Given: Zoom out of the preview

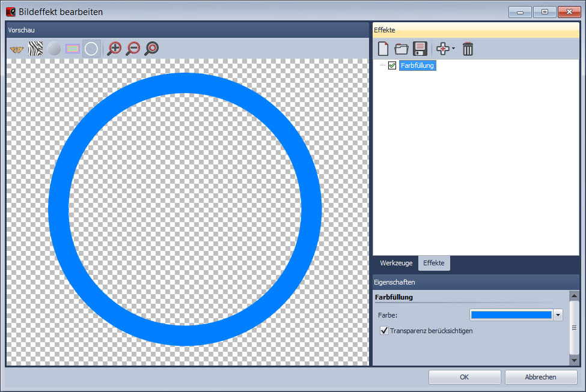Looking at the screenshot, I should [x=133, y=49].
